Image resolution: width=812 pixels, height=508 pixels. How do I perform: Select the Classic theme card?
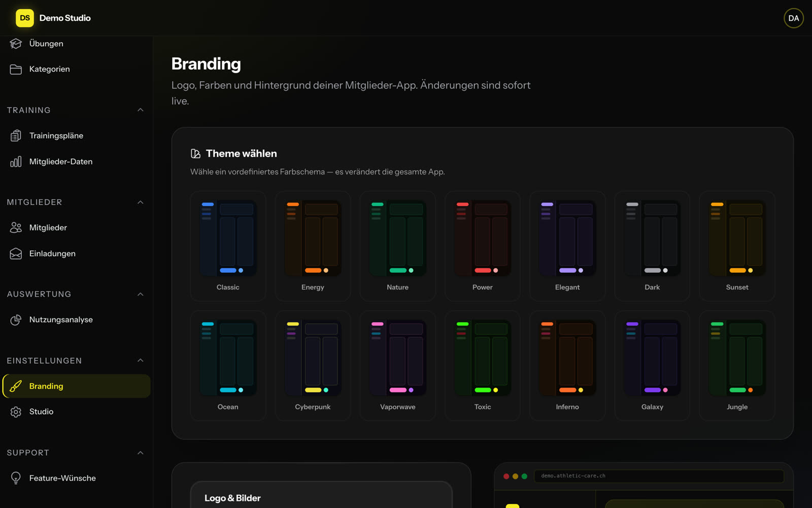pos(228,246)
